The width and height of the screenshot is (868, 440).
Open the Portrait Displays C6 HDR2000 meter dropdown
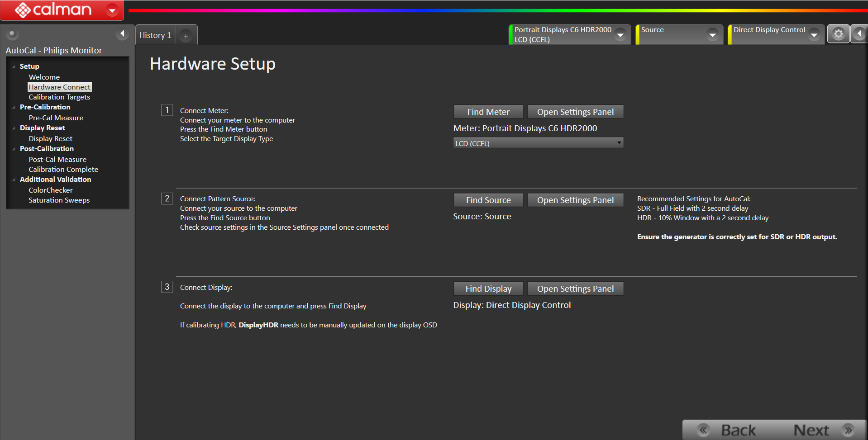[x=620, y=35]
